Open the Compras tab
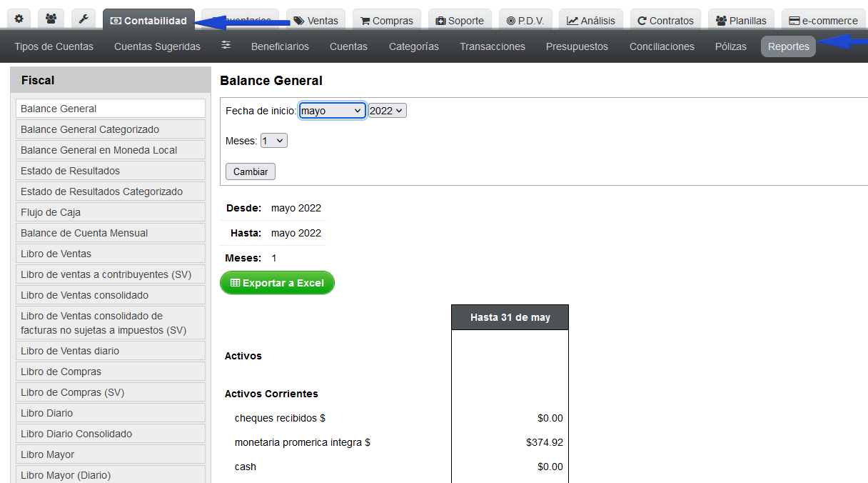 (x=387, y=21)
